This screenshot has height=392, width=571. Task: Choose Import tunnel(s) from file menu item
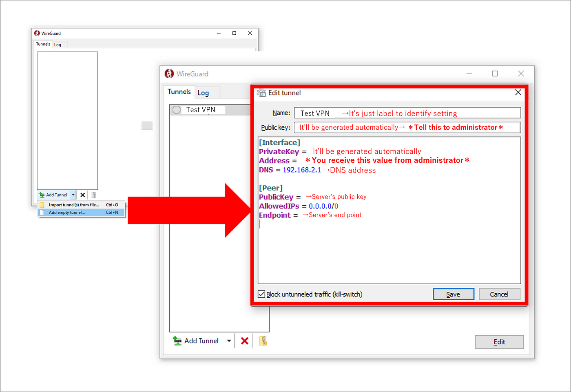tap(81, 205)
